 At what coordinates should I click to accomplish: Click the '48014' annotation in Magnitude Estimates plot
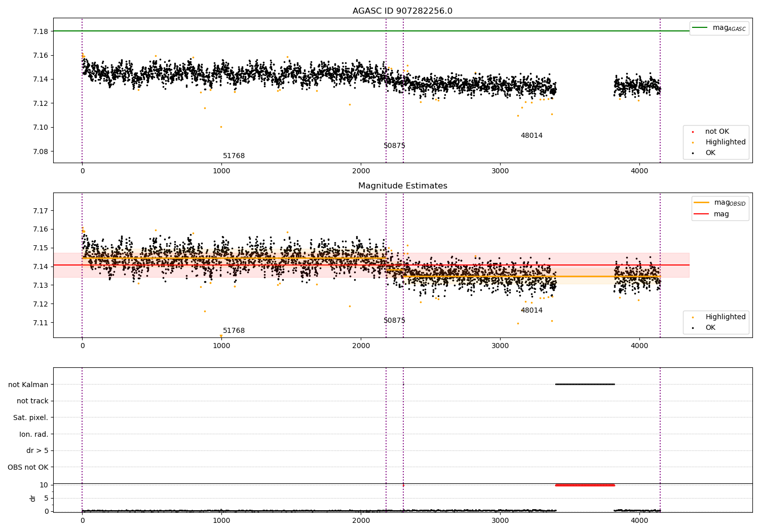click(x=531, y=311)
